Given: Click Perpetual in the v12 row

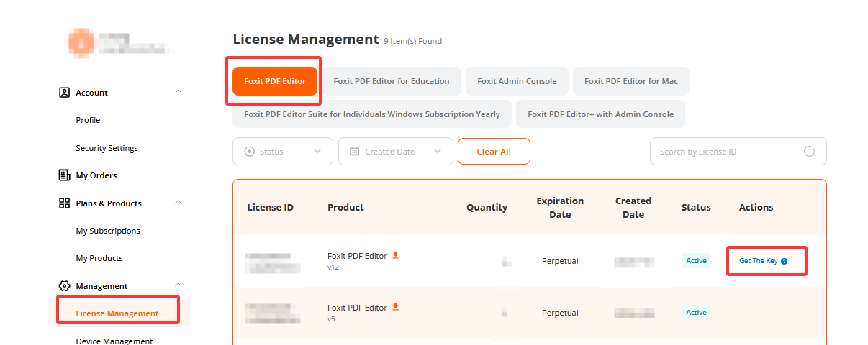Looking at the screenshot, I should [560, 261].
